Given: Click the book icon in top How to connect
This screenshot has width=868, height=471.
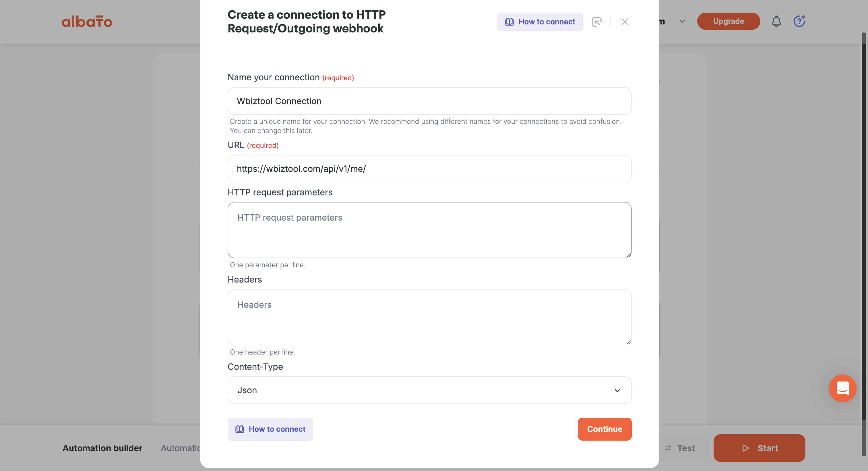Looking at the screenshot, I should coord(509,22).
